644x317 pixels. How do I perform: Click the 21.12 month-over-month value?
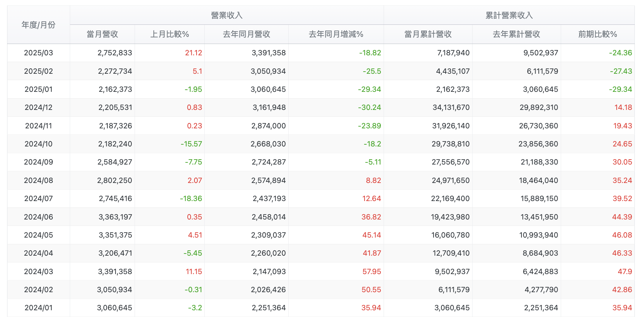[x=193, y=53]
